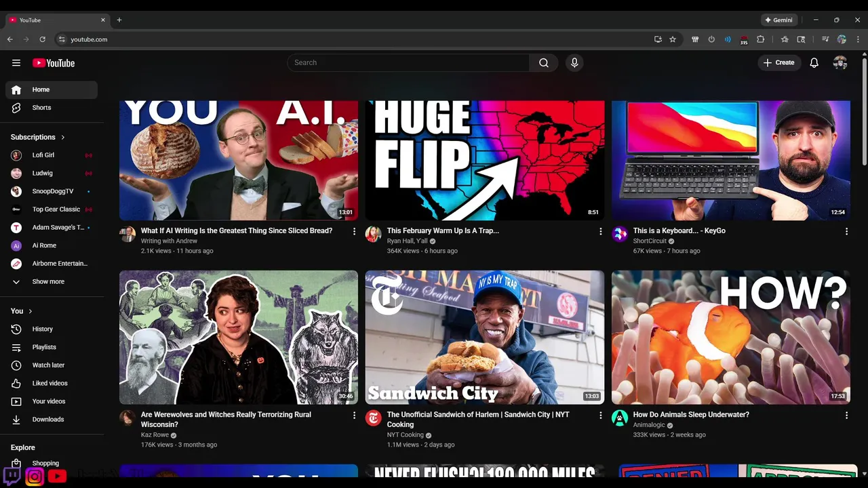Play the HUGE FLIP weather thumbnail
Screen dimensions: 868x488
(x=485, y=161)
